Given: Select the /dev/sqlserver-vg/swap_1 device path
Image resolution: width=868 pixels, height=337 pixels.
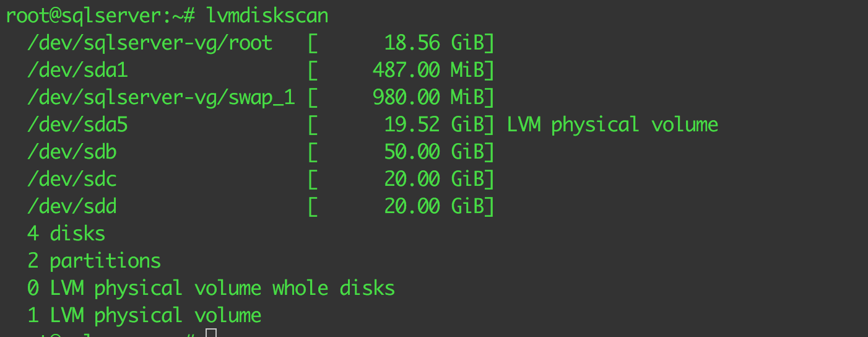Looking at the screenshot, I should click(161, 97).
